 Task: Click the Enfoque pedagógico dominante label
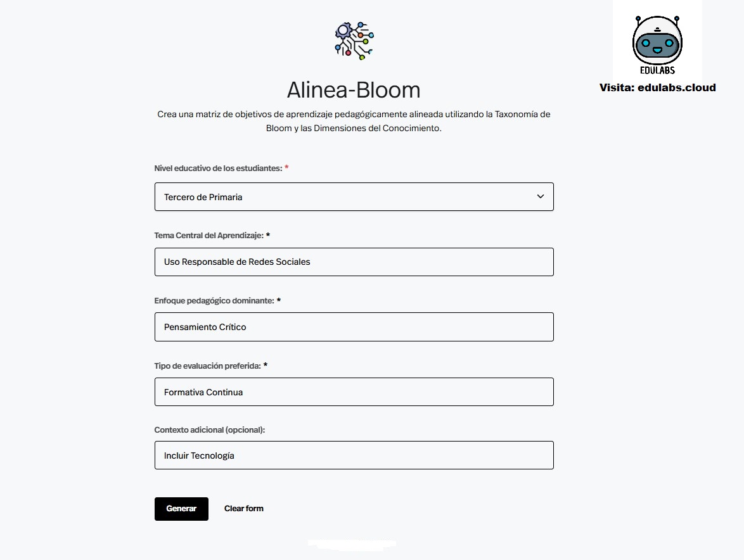click(x=214, y=301)
